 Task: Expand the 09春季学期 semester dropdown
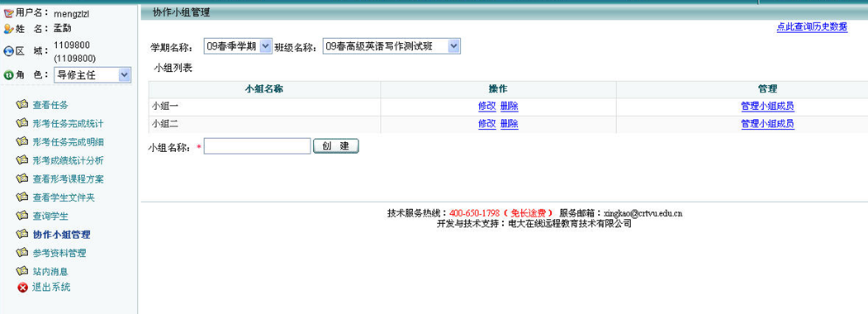coord(238,46)
